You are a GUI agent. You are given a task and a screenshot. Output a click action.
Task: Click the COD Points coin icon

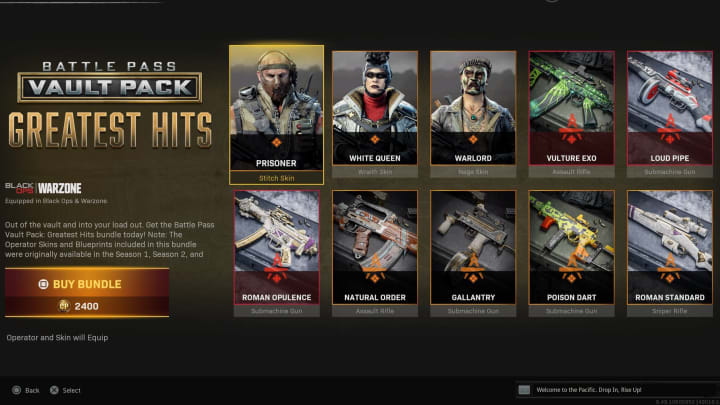[x=64, y=306]
